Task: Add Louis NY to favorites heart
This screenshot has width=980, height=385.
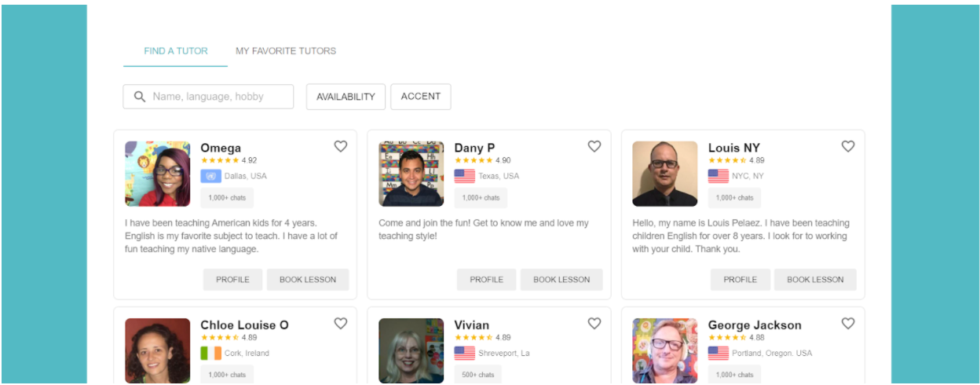Action: [848, 146]
